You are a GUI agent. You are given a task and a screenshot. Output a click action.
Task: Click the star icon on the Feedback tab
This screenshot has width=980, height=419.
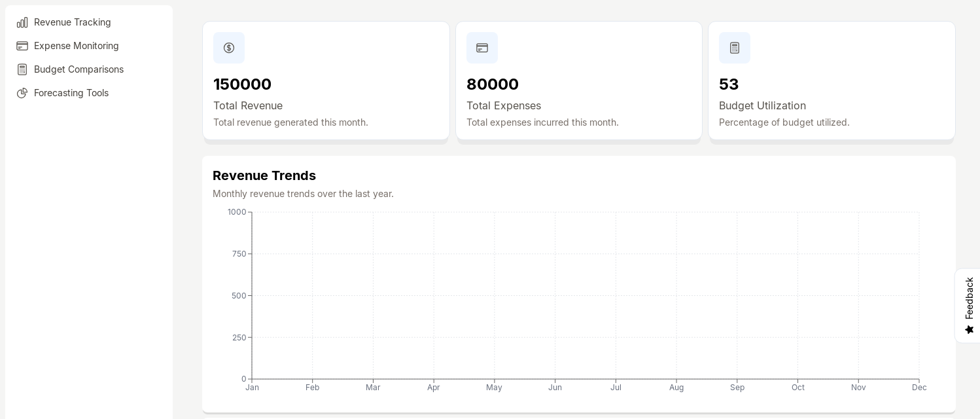(x=970, y=329)
